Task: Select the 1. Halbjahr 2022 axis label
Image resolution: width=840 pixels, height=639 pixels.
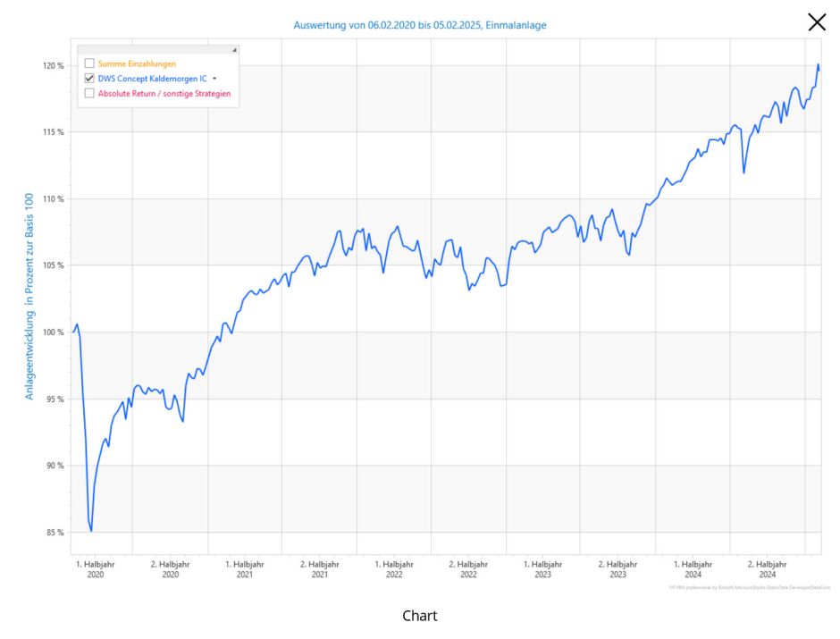Action: [394, 569]
